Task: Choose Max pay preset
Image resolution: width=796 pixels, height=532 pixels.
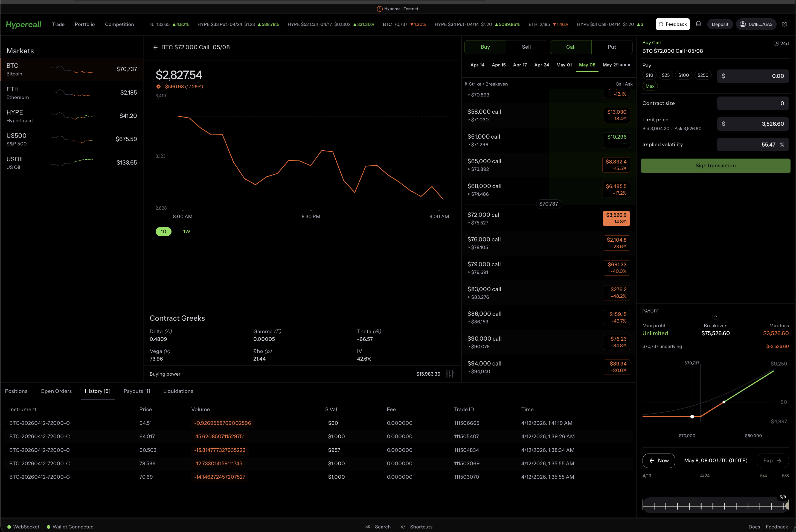Action: (x=650, y=86)
